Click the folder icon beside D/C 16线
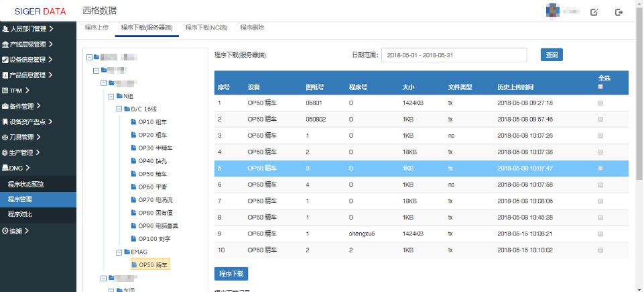 (x=126, y=109)
